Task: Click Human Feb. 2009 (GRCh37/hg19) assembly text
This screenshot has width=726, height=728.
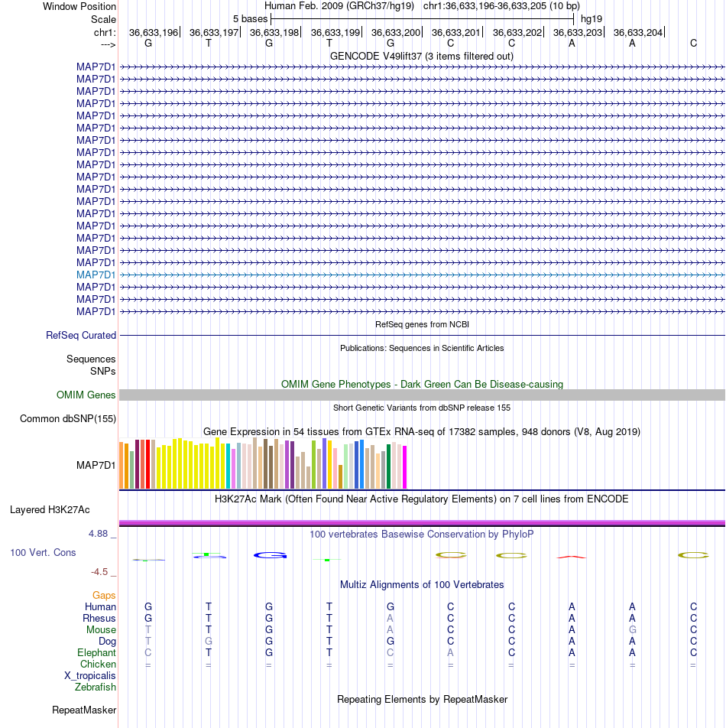Action: 339,6
